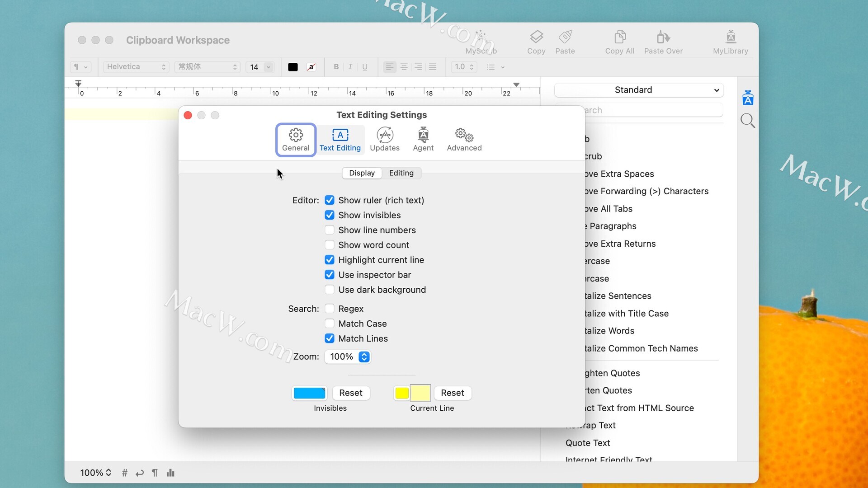Switch to the Editing segment tab
This screenshot has height=488, width=868.
tap(401, 173)
